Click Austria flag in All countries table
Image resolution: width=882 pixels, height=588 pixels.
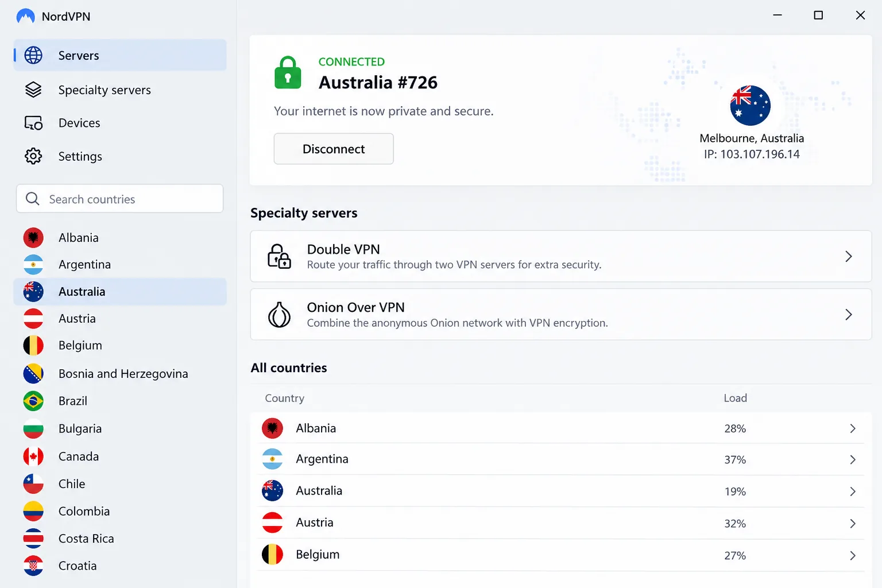(x=272, y=523)
